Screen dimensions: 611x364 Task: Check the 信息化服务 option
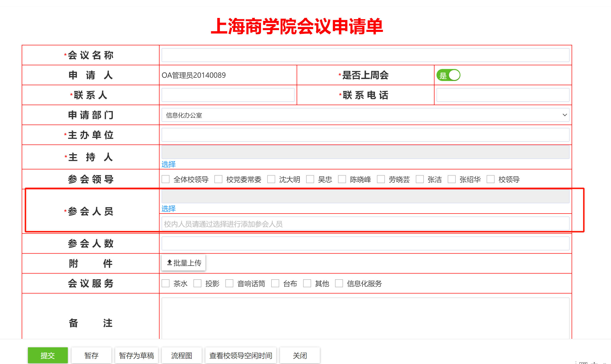[x=339, y=284]
